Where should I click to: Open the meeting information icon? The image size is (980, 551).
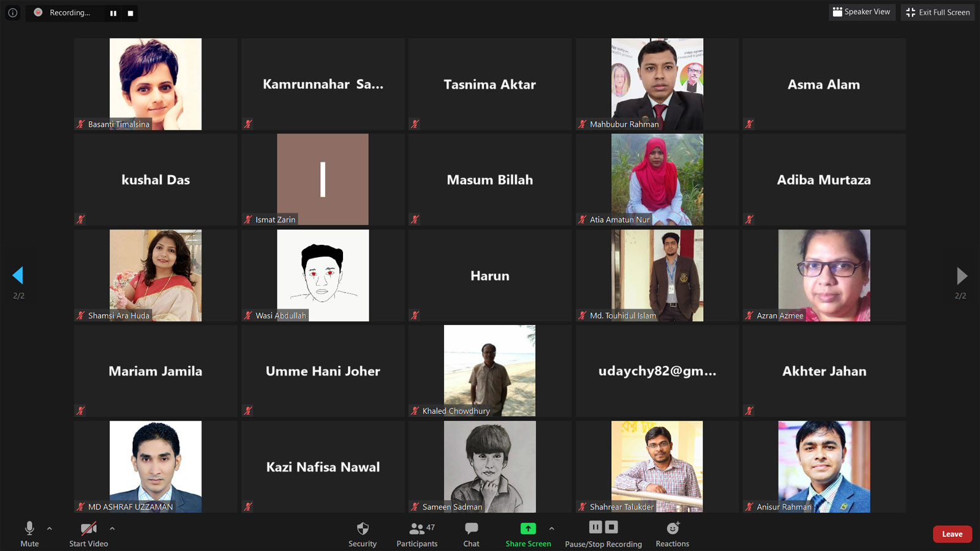12,12
